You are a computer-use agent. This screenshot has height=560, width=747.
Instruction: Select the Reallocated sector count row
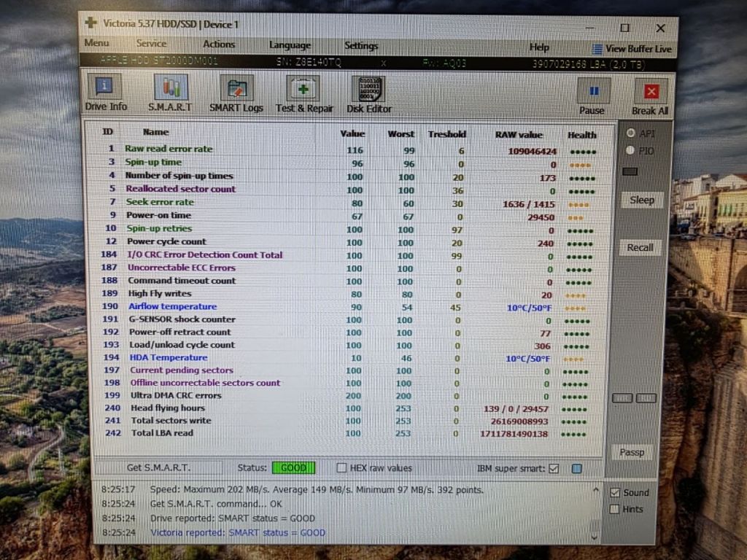point(349,190)
